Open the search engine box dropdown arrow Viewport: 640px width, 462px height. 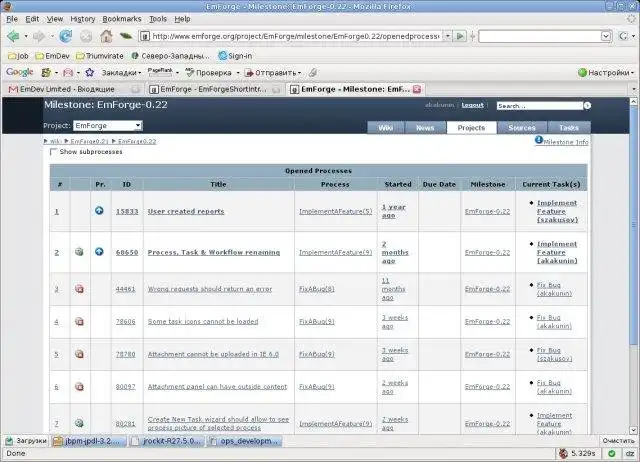pyautogui.click(x=606, y=36)
